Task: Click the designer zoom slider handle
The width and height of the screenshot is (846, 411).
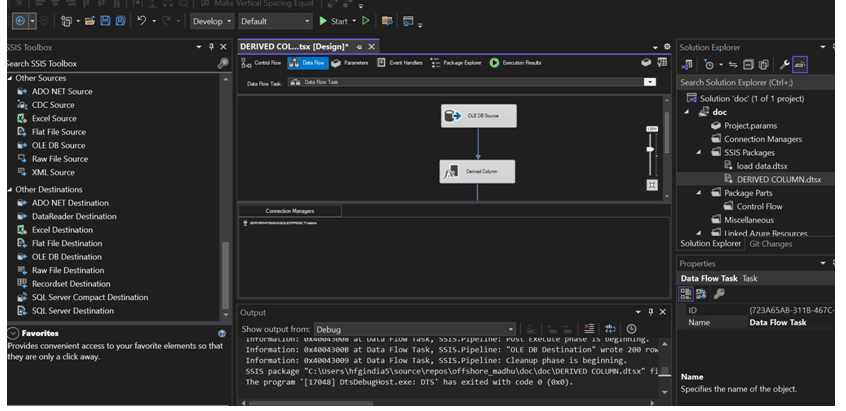Action: pos(651,149)
